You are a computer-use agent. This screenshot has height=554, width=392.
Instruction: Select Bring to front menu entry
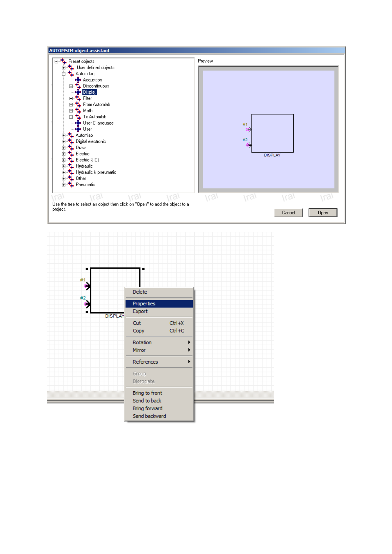point(159,393)
